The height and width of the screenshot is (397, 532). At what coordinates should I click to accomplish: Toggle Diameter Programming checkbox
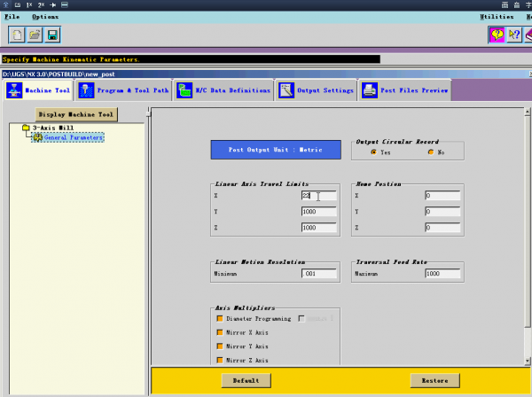[220, 319]
